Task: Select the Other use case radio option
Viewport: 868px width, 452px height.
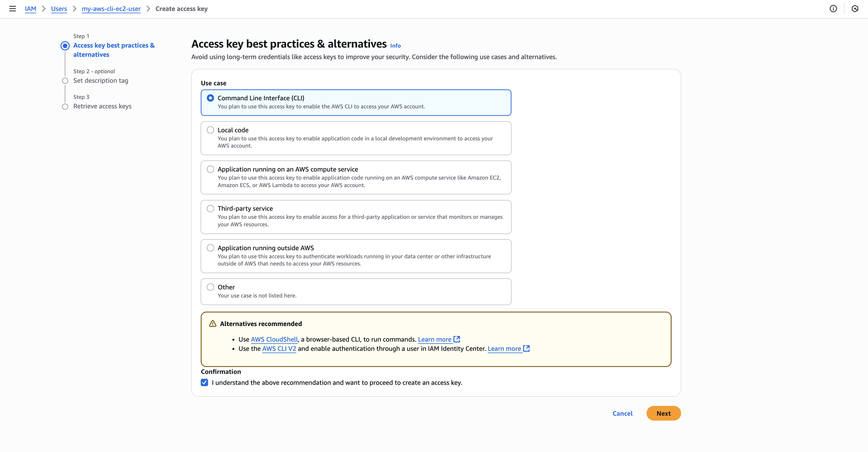Action: (210, 287)
